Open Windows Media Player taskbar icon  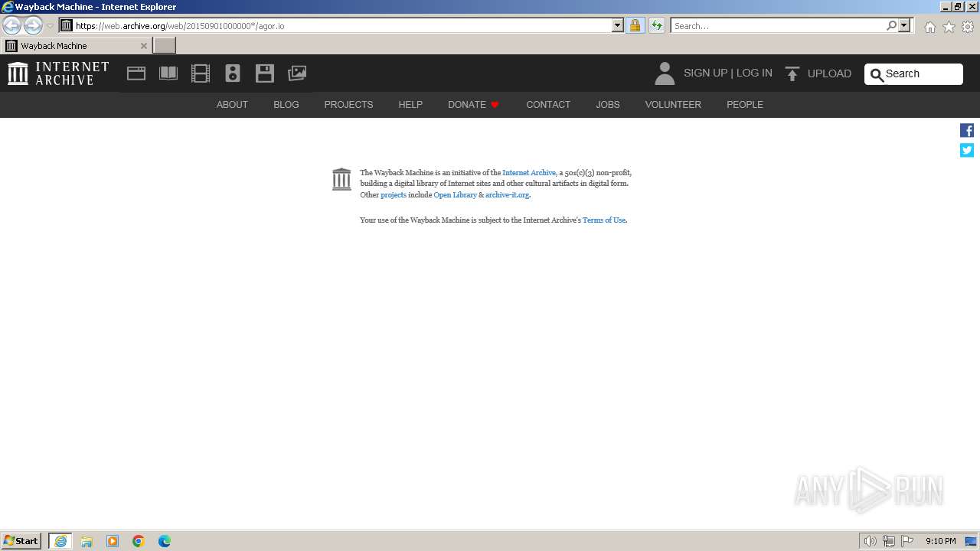113,541
